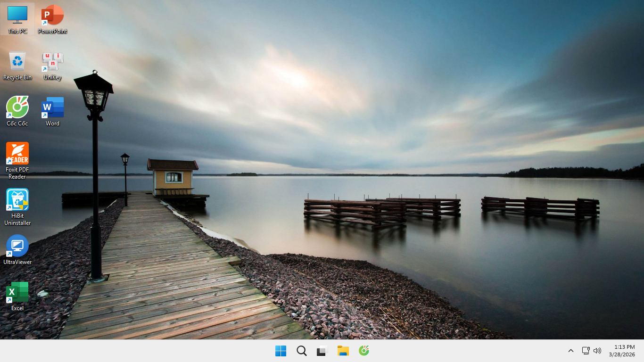644x362 pixels.
Task: Expand hidden system tray icons
Action: coord(570,351)
